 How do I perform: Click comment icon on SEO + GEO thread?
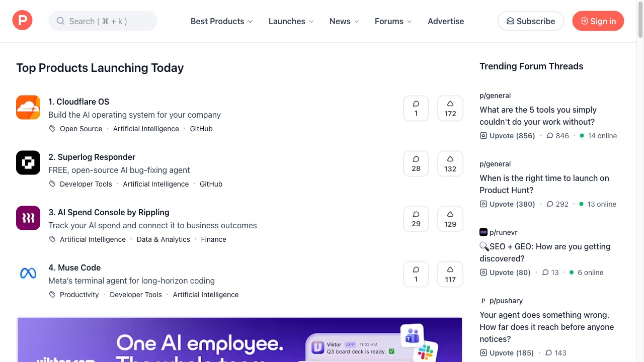545,273
